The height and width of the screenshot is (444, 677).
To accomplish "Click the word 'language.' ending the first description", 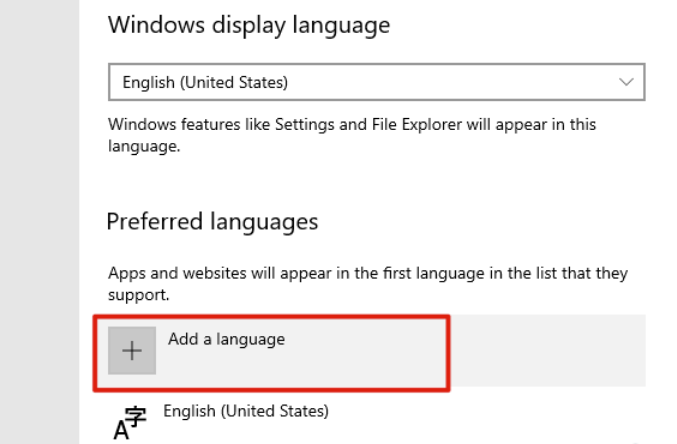I will click(144, 146).
